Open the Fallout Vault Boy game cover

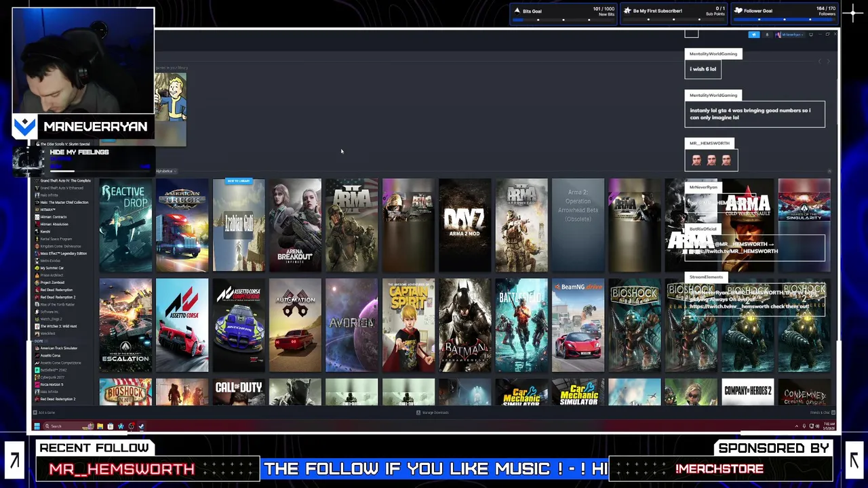point(170,109)
